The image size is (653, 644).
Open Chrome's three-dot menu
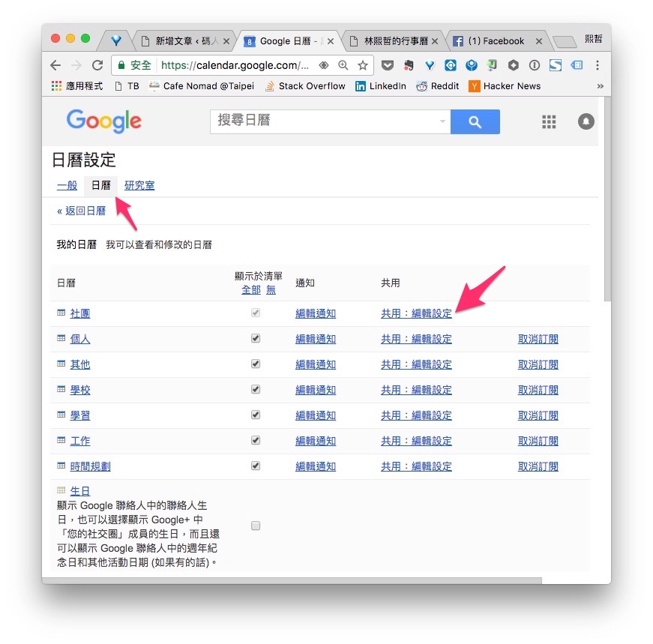tap(598, 65)
